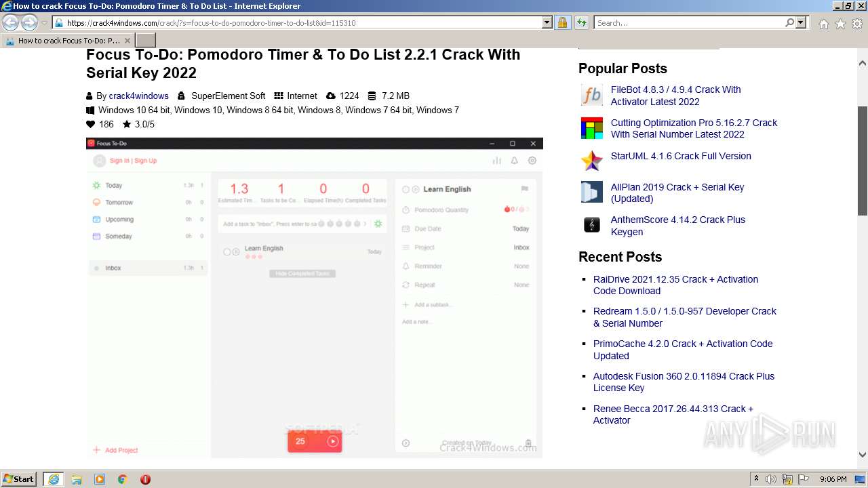Click the '3.0/5' rating text

pyautogui.click(x=144, y=124)
